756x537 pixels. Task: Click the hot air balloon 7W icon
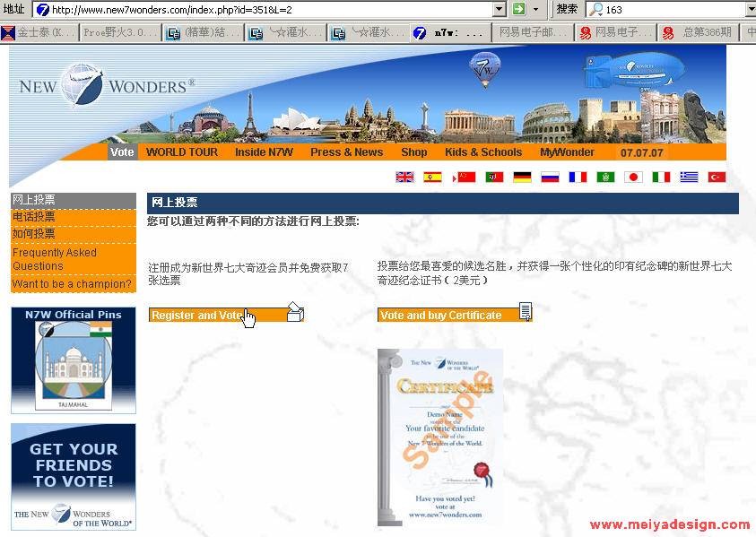click(x=485, y=69)
